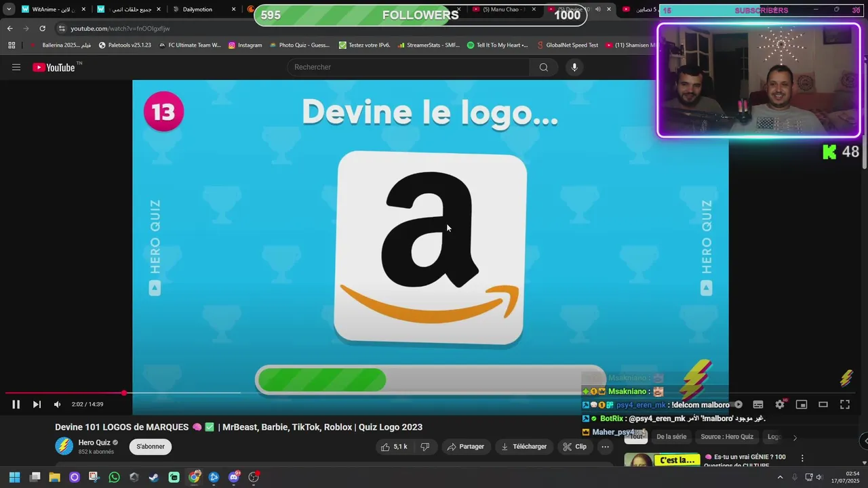Select the 'Source : Hero Quiz' chip

tap(727, 437)
